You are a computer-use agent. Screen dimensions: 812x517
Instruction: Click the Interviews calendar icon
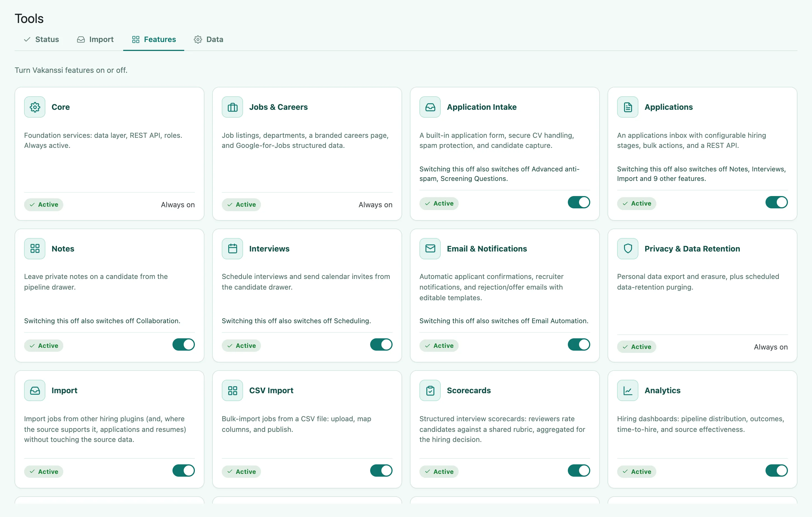(x=232, y=248)
